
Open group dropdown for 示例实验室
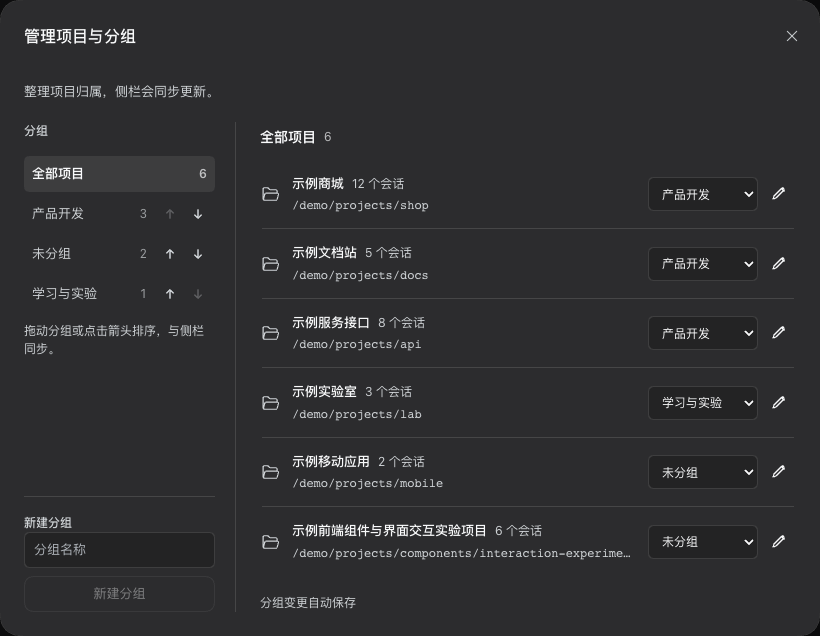point(703,403)
